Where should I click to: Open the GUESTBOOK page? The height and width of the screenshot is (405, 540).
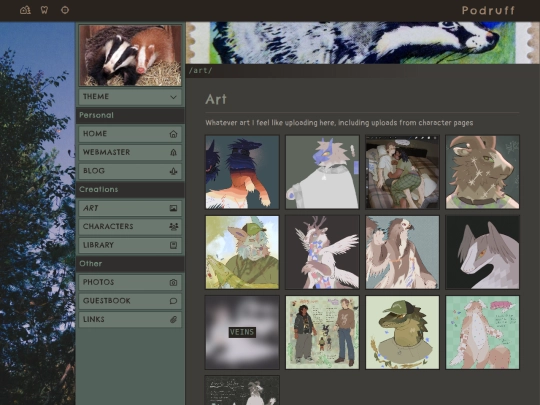tap(130, 301)
